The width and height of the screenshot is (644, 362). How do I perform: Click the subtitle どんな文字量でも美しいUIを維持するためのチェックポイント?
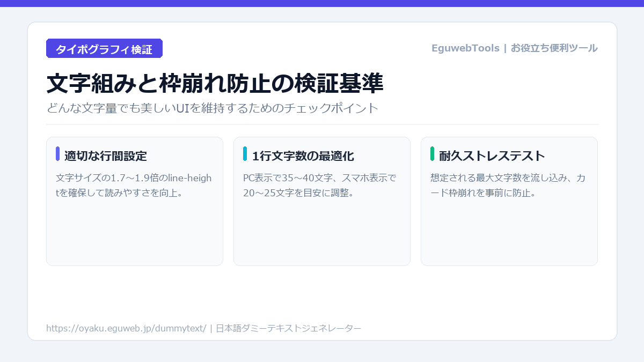213,108
